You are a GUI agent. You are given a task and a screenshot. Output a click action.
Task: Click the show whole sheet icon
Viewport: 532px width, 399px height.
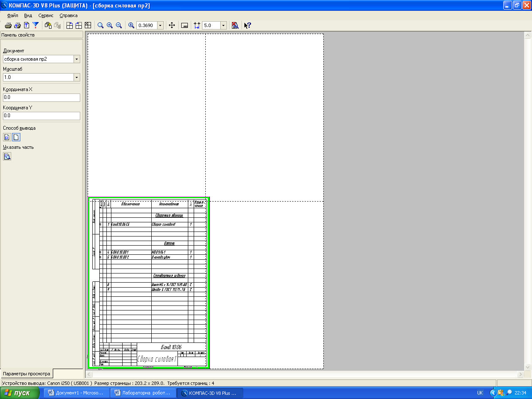[x=185, y=25]
